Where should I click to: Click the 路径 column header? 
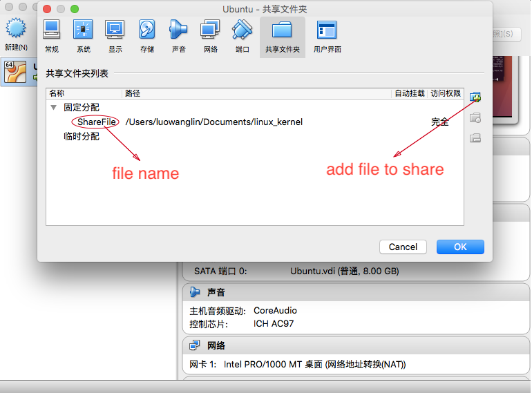pos(256,93)
